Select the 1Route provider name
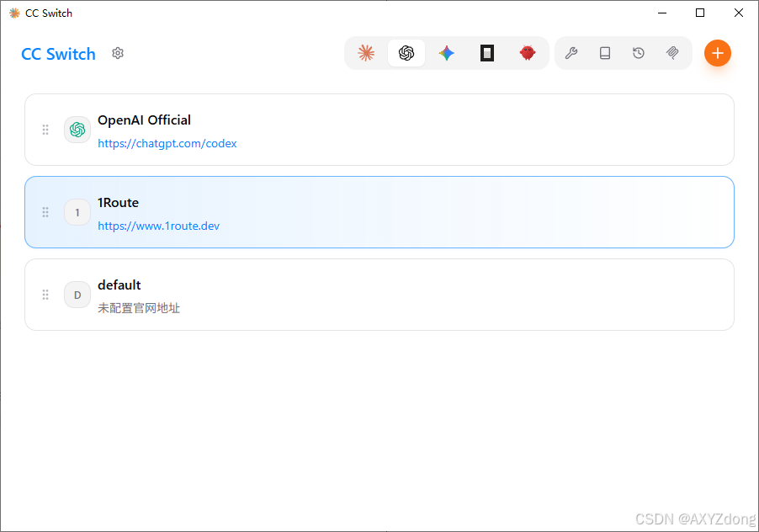759x532 pixels. click(x=118, y=202)
